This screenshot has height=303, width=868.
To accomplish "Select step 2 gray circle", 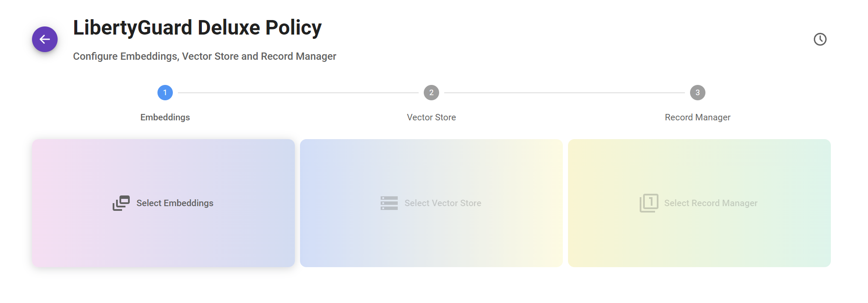I will coord(431,93).
